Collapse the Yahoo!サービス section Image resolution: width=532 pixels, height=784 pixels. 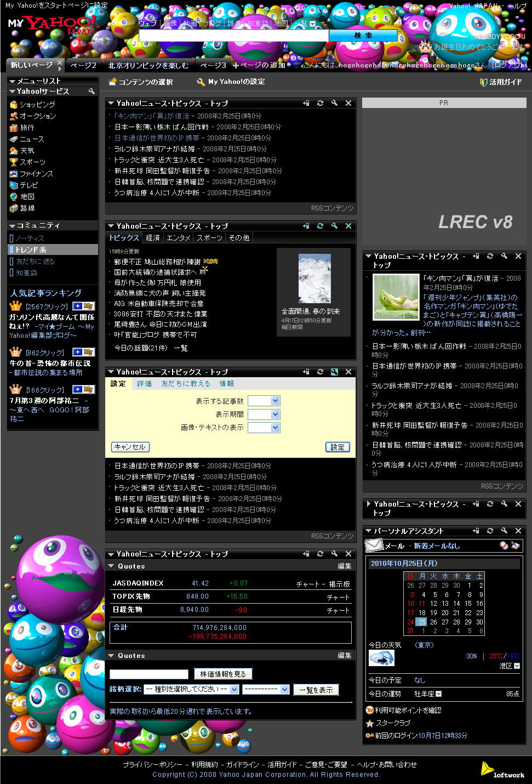[x=12, y=92]
